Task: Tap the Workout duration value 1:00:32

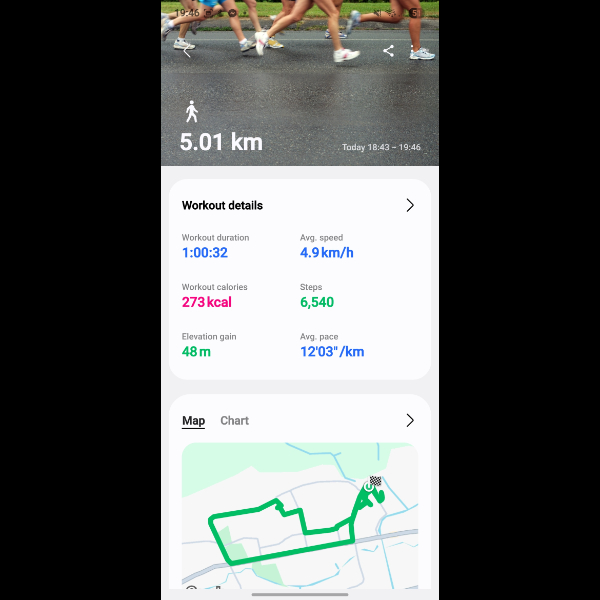Action: point(205,253)
